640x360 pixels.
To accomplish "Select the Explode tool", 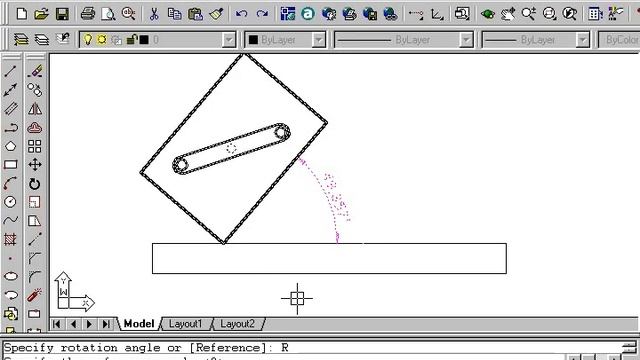I will click(x=35, y=295).
